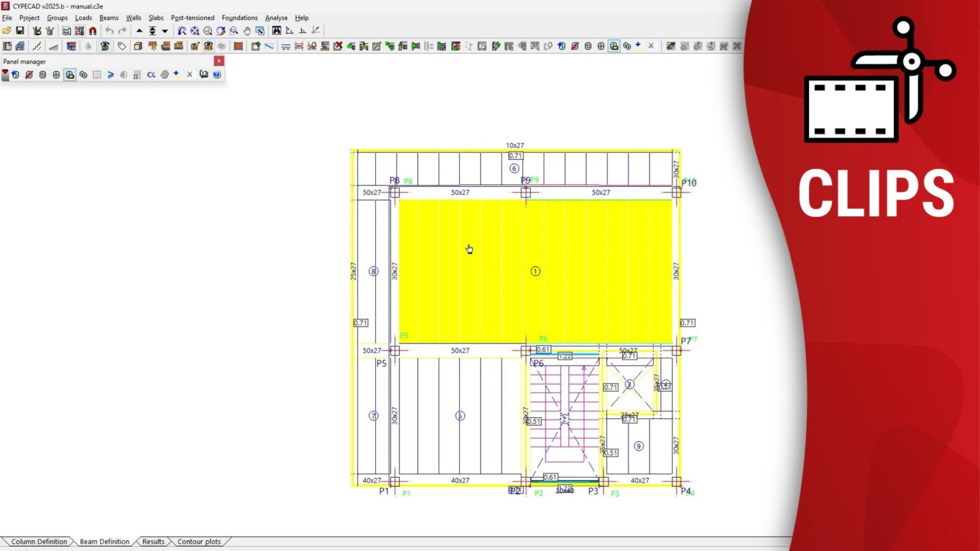The width and height of the screenshot is (980, 551).
Task: Expand the Foundations menu
Action: point(239,18)
